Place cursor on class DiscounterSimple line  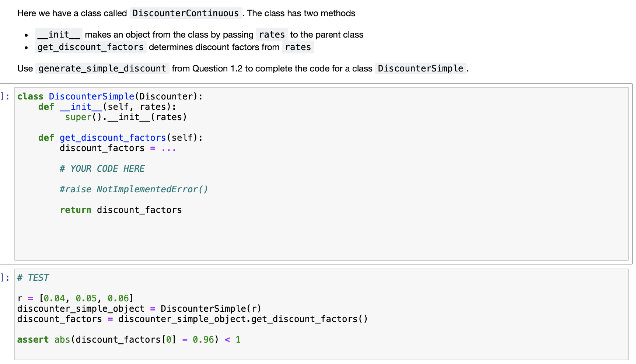point(110,97)
